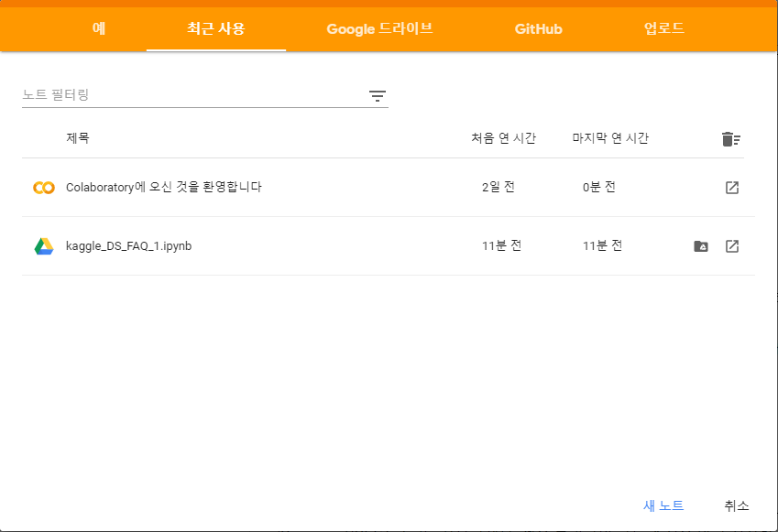Viewport: 778px width, 532px height.
Task: Open kaggle_DS_FAQ_1.ipynb in new tab icon
Action: pyautogui.click(x=732, y=246)
